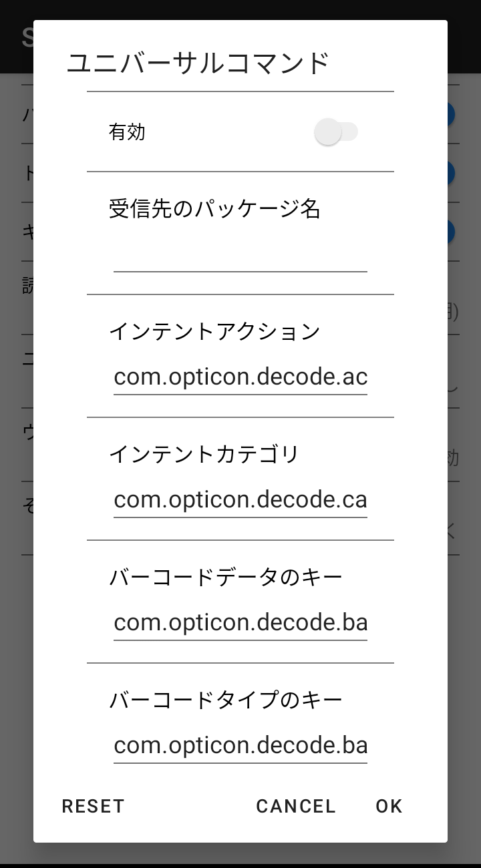Toggle the 有効 switch
The width and height of the screenshot is (481, 868).
pyautogui.click(x=336, y=132)
